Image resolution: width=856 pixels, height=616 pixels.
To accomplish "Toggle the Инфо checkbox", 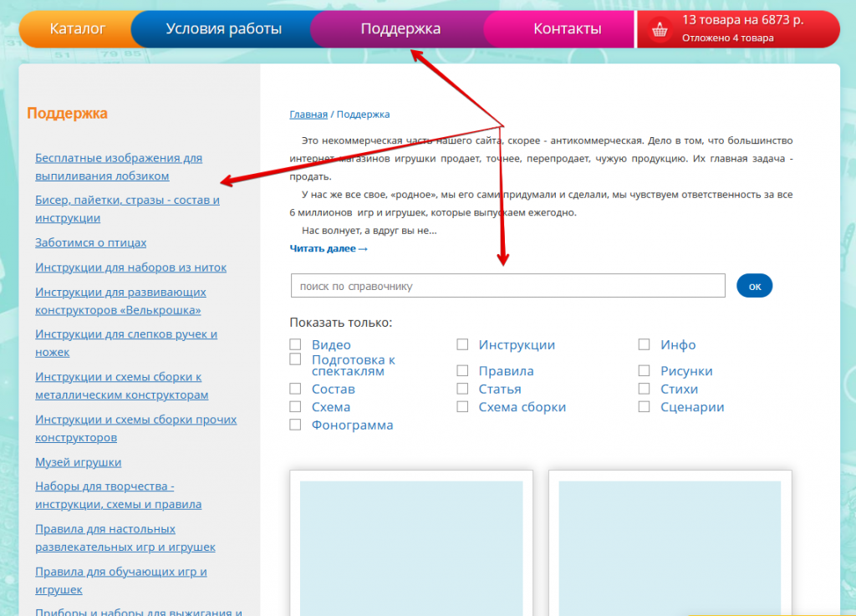I will click(645, 344).
